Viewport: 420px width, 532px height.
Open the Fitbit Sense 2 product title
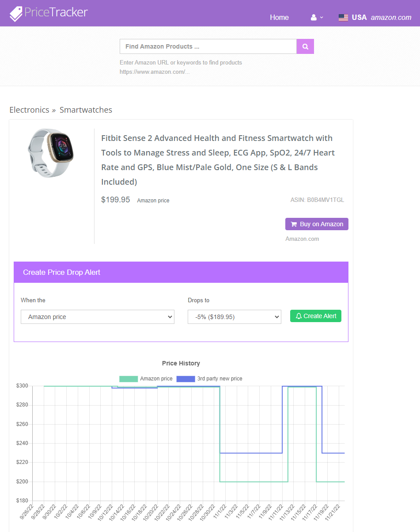(218, 160)
